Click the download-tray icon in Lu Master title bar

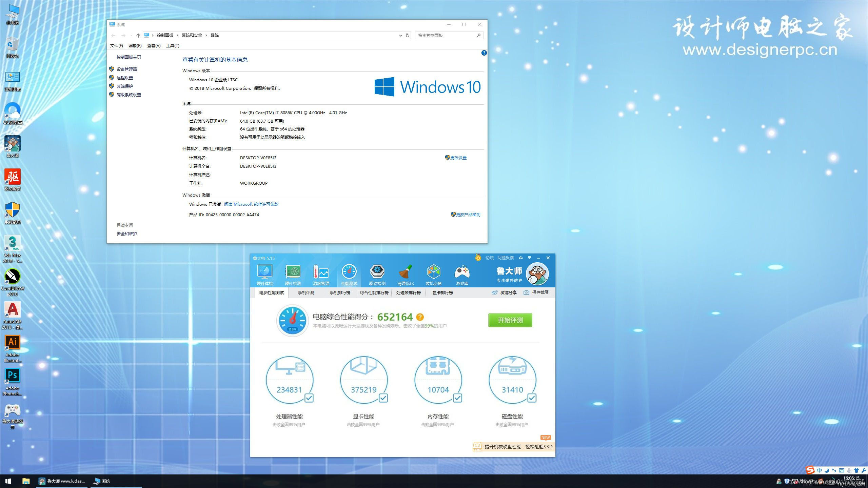[x=521, y=258]
